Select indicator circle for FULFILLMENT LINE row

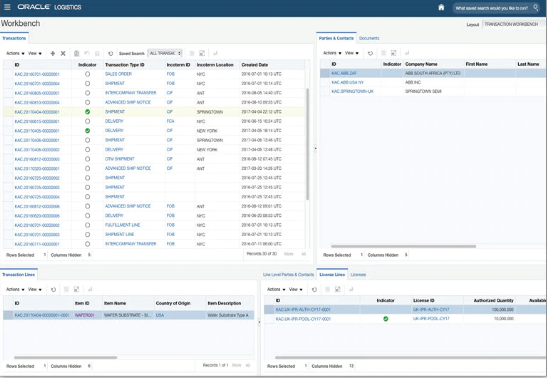(x=88, y=225)
